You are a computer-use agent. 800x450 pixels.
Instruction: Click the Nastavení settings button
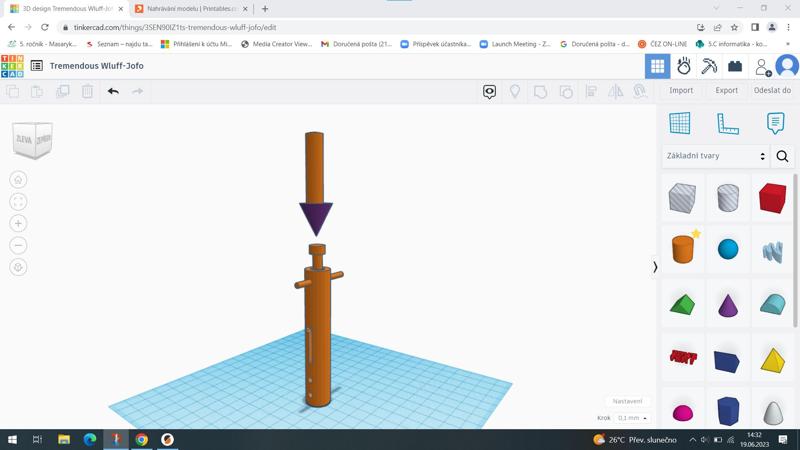pos(627,401)
